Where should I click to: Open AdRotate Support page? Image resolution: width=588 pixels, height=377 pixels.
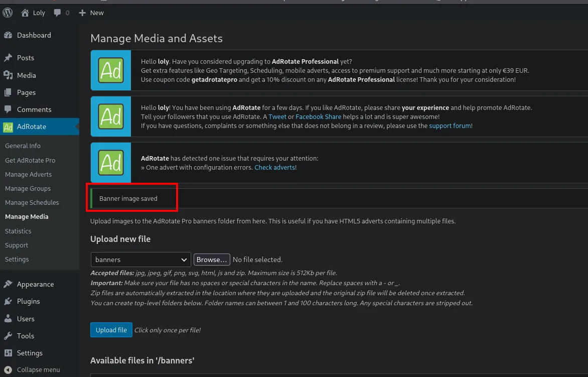point(17,245)
